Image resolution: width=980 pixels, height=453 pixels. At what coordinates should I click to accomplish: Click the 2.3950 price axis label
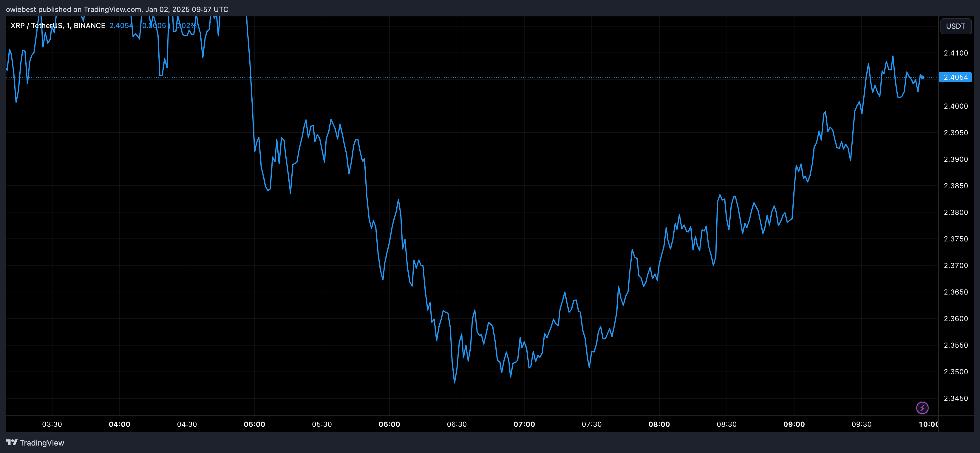pyautogui.click(x=956, y=133)
